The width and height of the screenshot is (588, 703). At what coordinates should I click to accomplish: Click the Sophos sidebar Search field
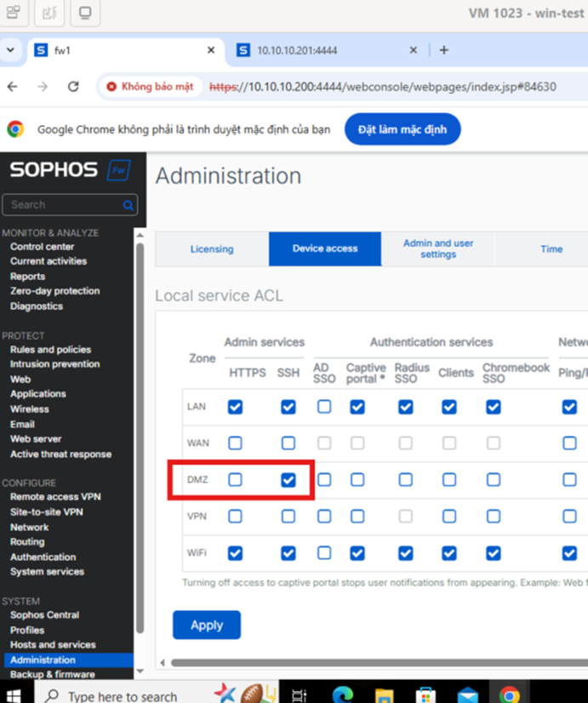64,205
